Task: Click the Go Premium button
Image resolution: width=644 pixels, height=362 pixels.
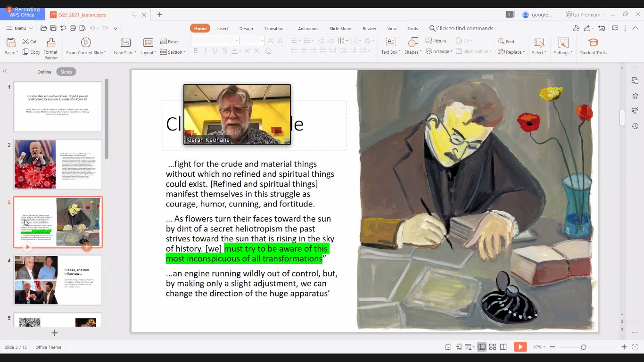Action: [583, 15]
